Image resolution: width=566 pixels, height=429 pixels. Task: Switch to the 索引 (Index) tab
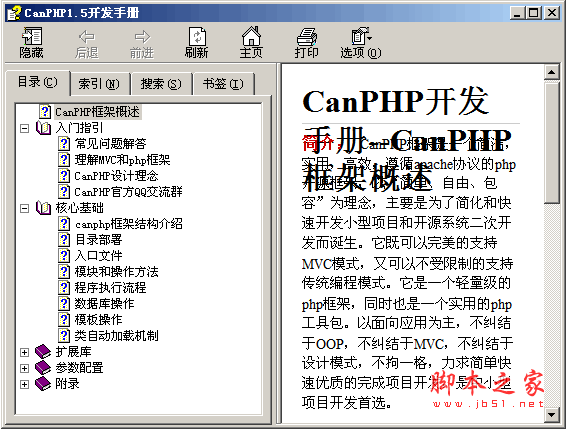pos(99,84)
